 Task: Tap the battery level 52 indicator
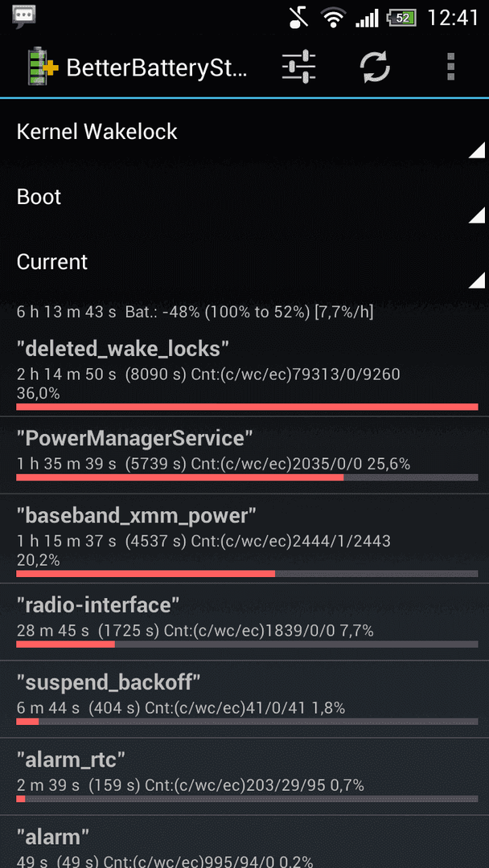401,18
